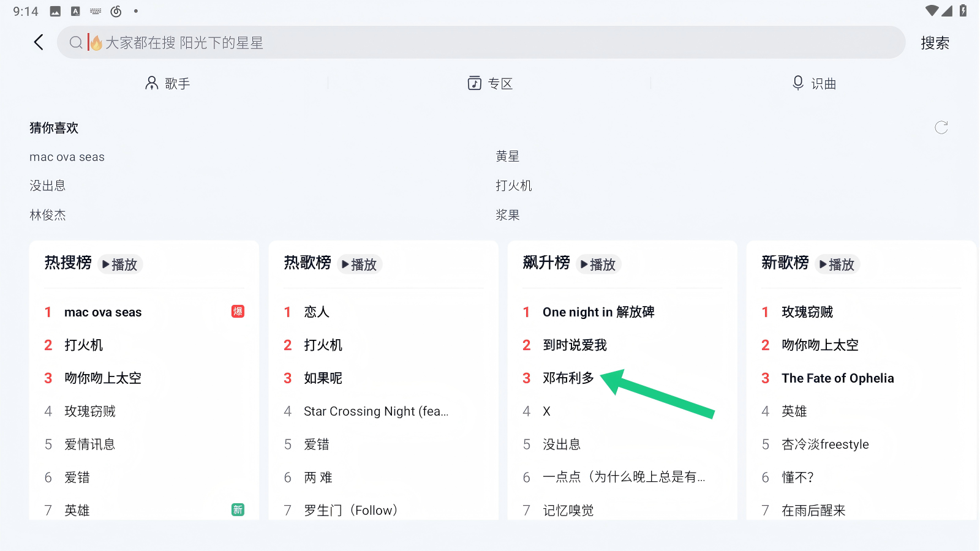Play the 热搜榜 chart
Image resolution: width=980 pixels, height=551 pixels.
pos(120,264)
